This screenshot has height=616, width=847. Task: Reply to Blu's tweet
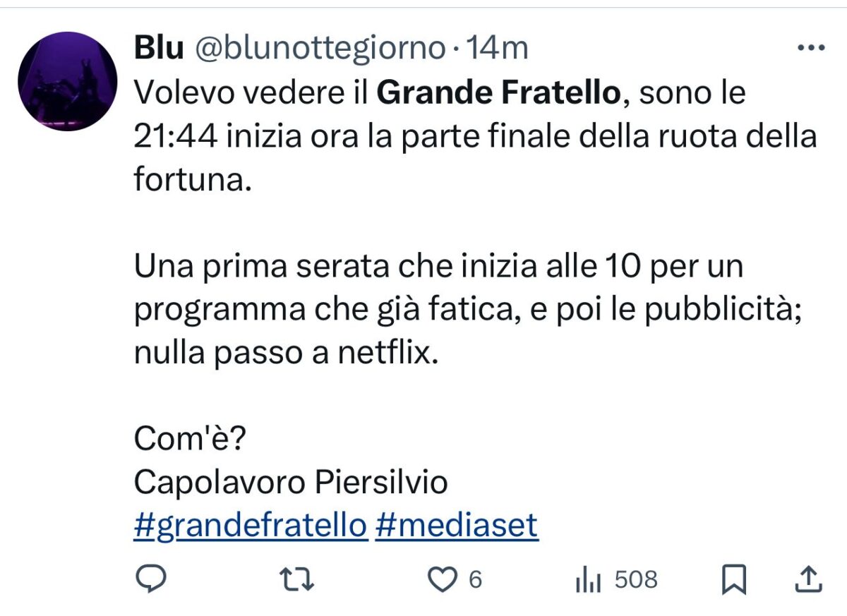(150, 580)
